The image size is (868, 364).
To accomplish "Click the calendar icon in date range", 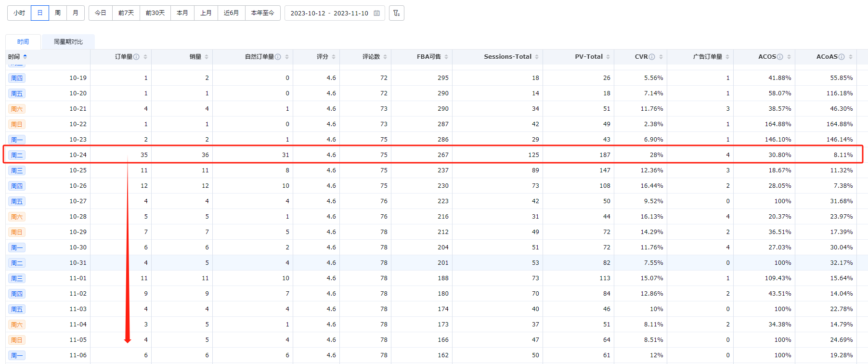I will click(x=376, y=13).
